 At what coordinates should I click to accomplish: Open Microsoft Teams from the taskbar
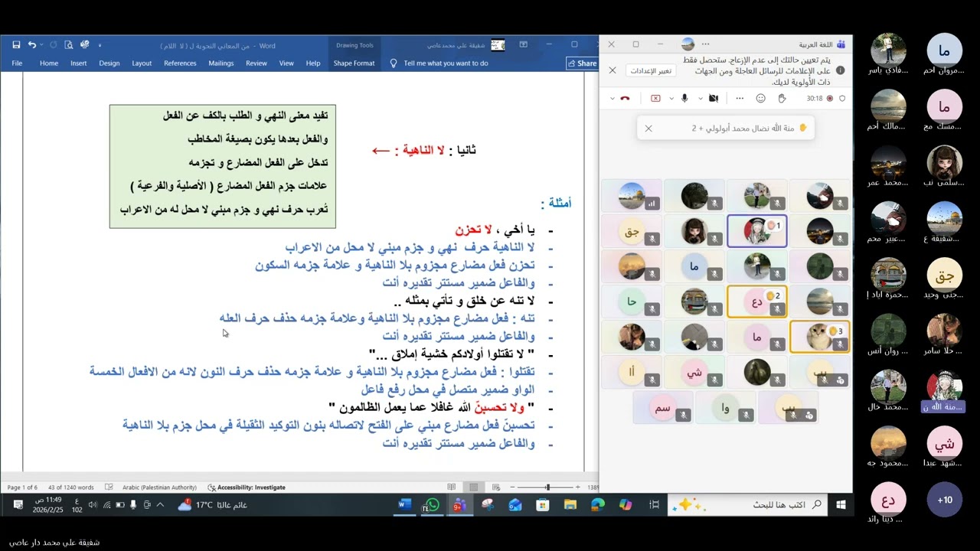pyautogui.click(x=459, y=505)
